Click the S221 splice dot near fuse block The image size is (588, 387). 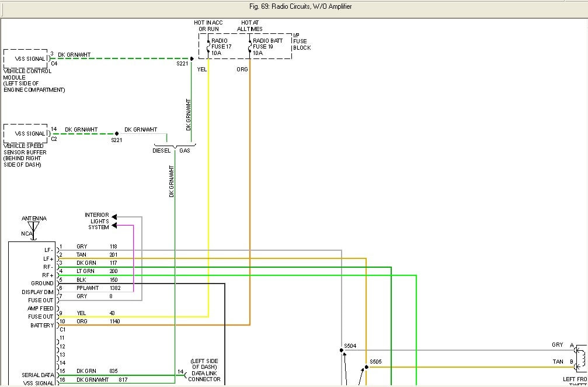(191, 58)
